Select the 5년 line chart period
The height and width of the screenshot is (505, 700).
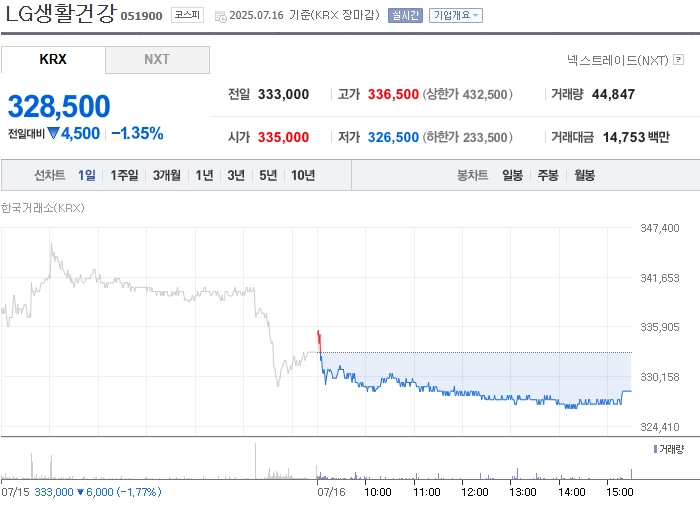268,175
